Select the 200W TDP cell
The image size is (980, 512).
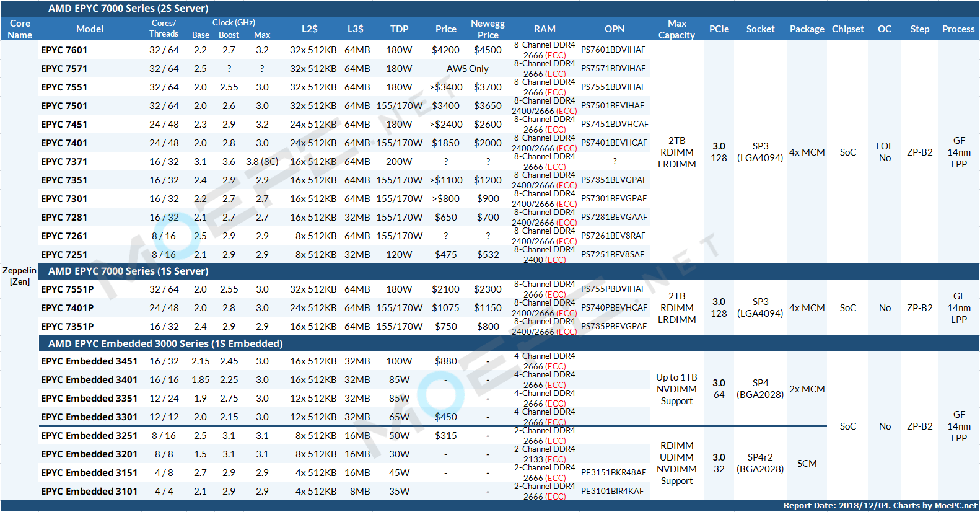click(x=399, y=162)
